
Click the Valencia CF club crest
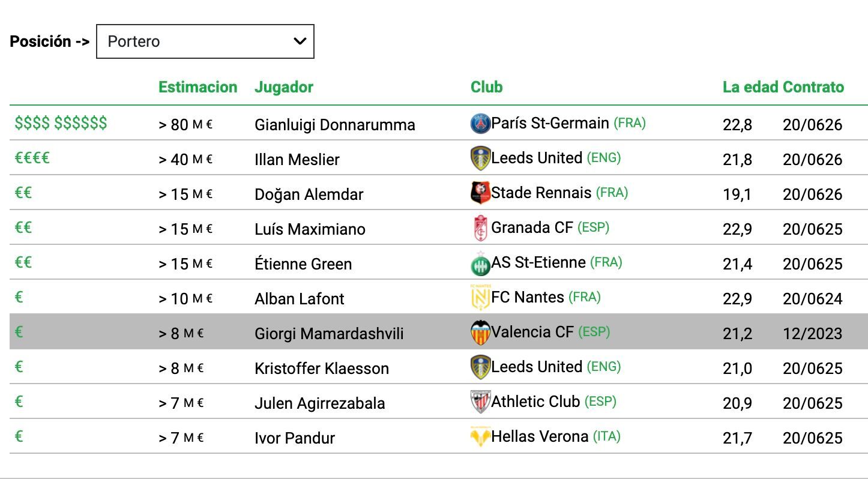(x=480, y=333)
